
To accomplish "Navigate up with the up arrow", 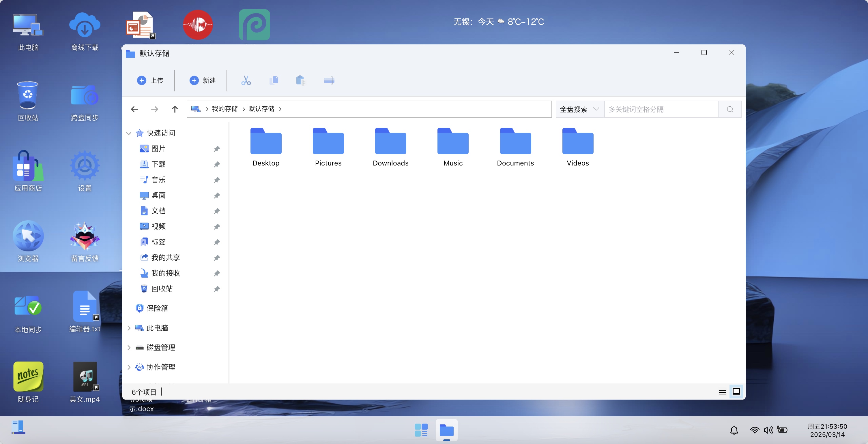I will coord(175,109).
